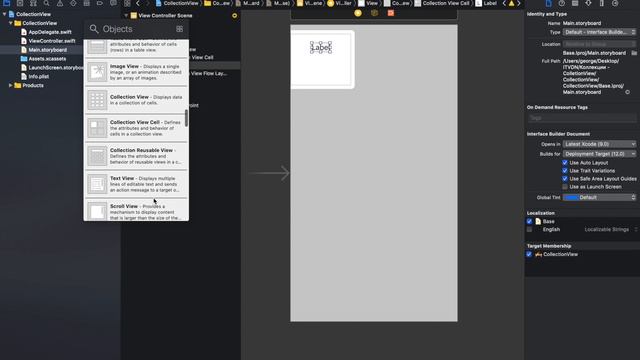
Task: Toggle Use Auto Layout checkbox
Action: (565, 162)
